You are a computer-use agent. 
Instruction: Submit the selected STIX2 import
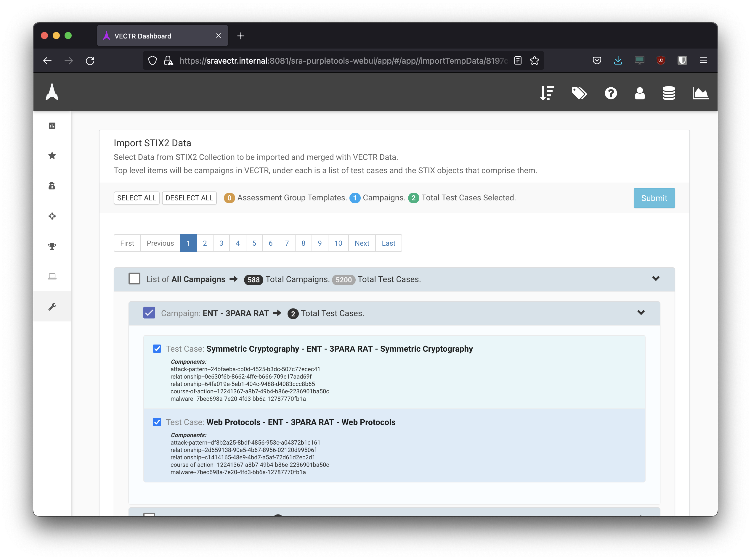(x=654, y=198)
